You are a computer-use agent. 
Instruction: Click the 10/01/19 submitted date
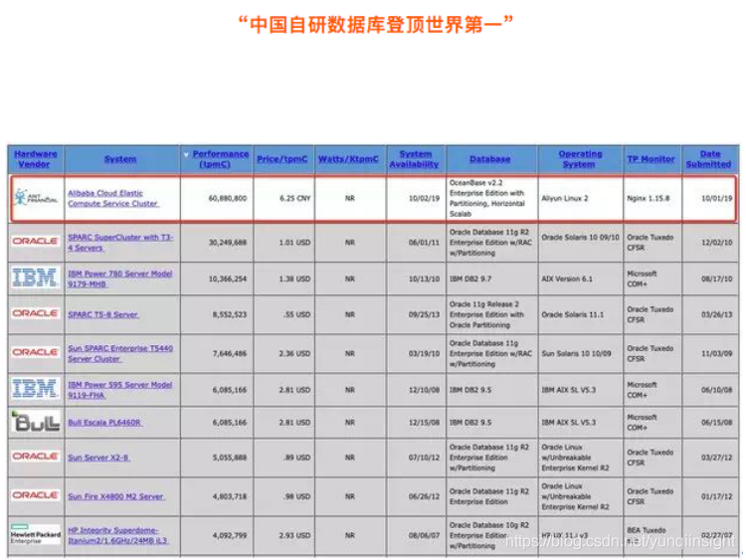point(716,198)
